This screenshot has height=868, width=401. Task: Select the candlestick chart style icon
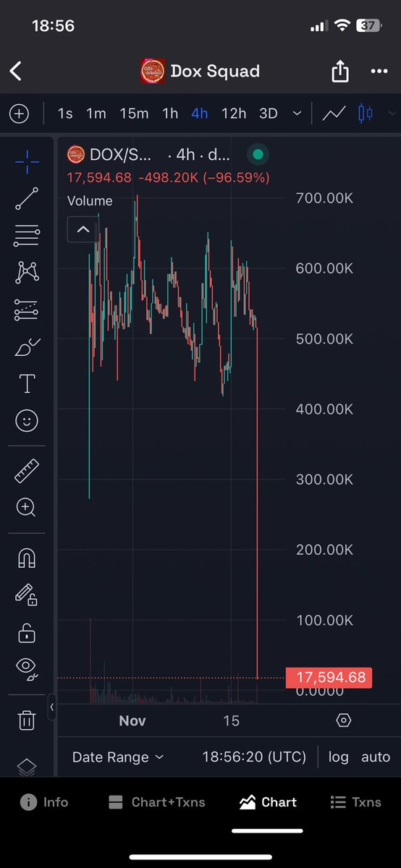click(x=366, y=114)
